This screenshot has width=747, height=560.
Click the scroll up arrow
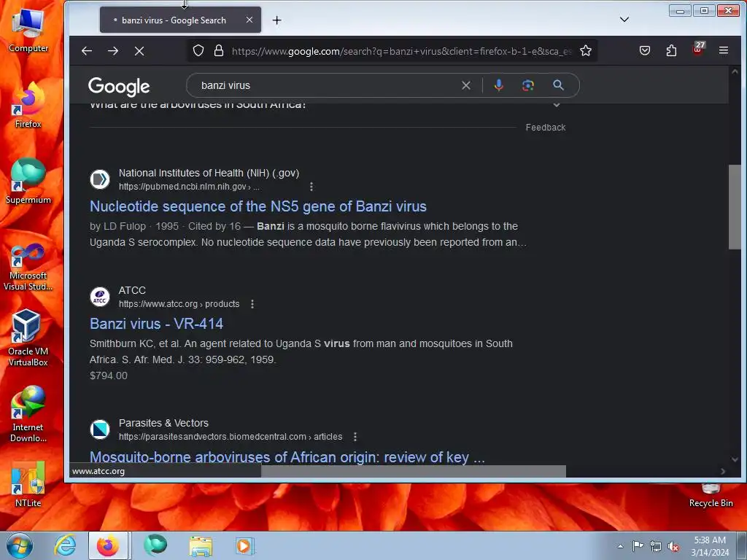[735, 72]
